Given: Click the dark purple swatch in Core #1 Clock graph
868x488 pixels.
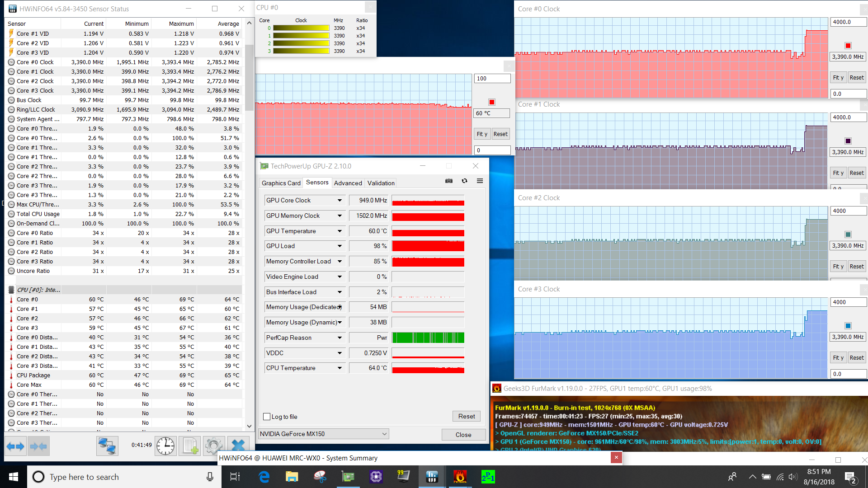Looking at the screenshot, I should [848, 141].
